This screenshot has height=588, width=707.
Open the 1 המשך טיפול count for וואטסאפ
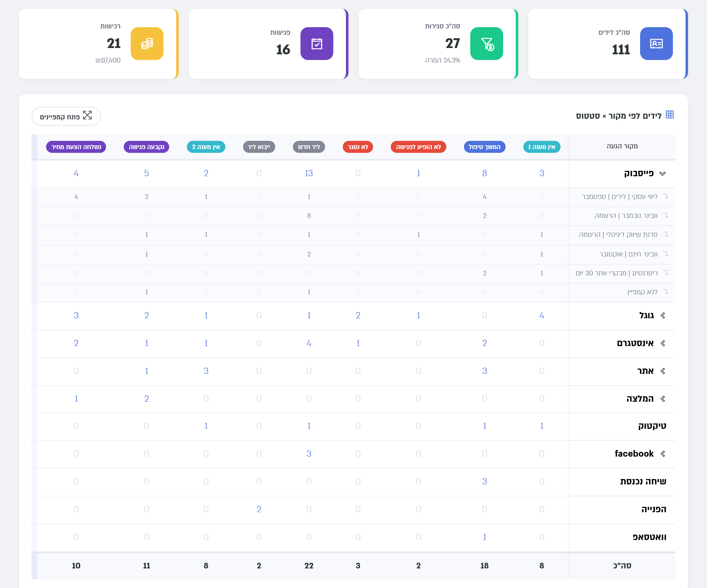click(x=484, y=537)
